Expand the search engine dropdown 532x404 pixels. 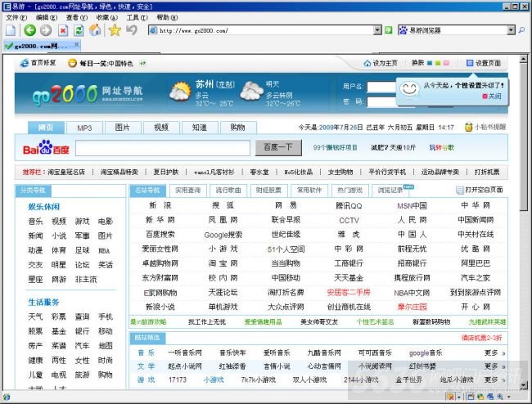pos(511,30)
